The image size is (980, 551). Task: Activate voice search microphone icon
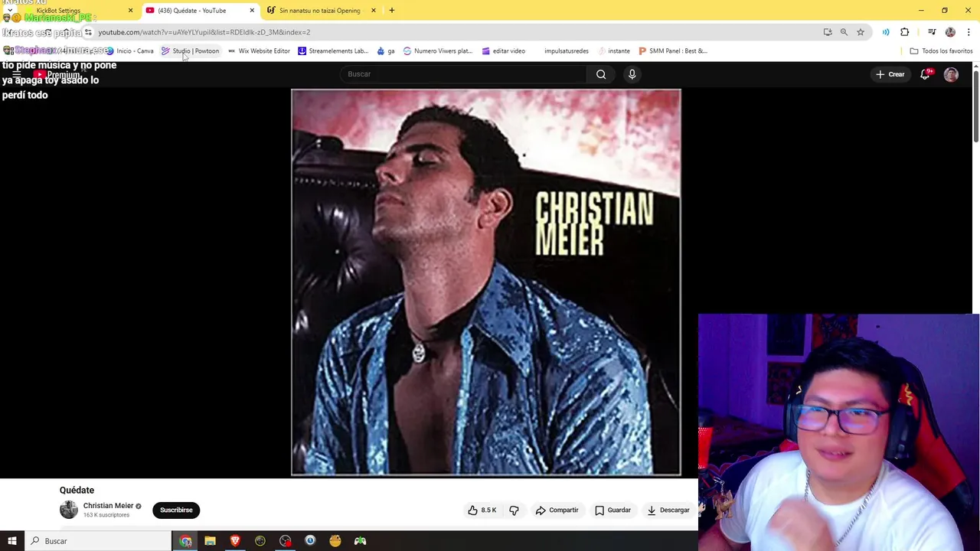[x=632, y=74]
